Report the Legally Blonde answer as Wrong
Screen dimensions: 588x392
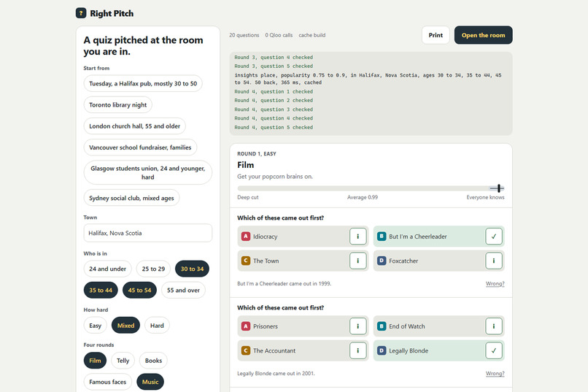point(495,373)
